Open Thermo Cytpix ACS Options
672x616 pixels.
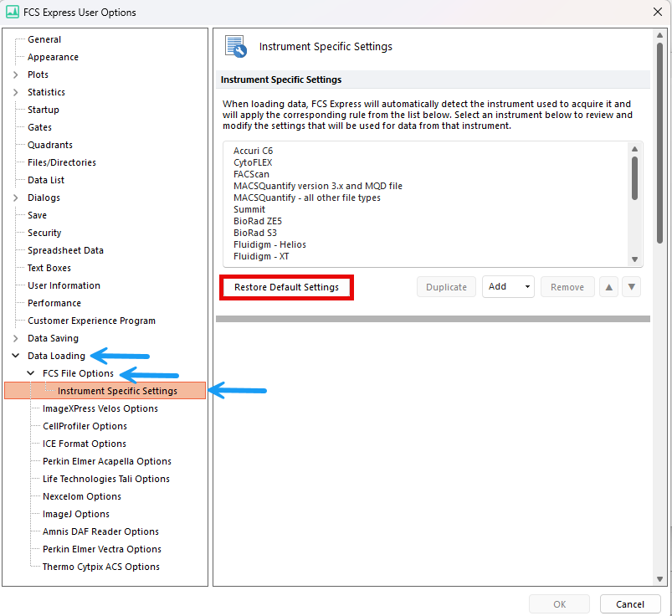click(x=100, y=567)
